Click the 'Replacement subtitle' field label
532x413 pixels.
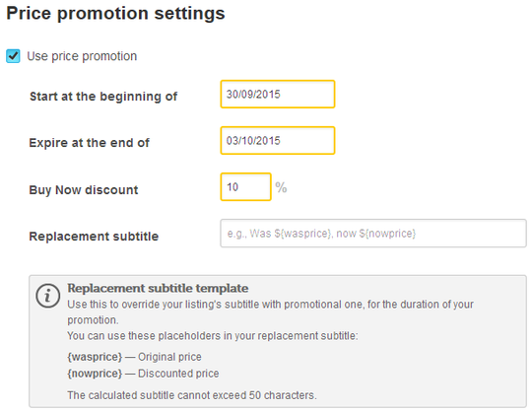pyautogui.click(x=94, y=237)
